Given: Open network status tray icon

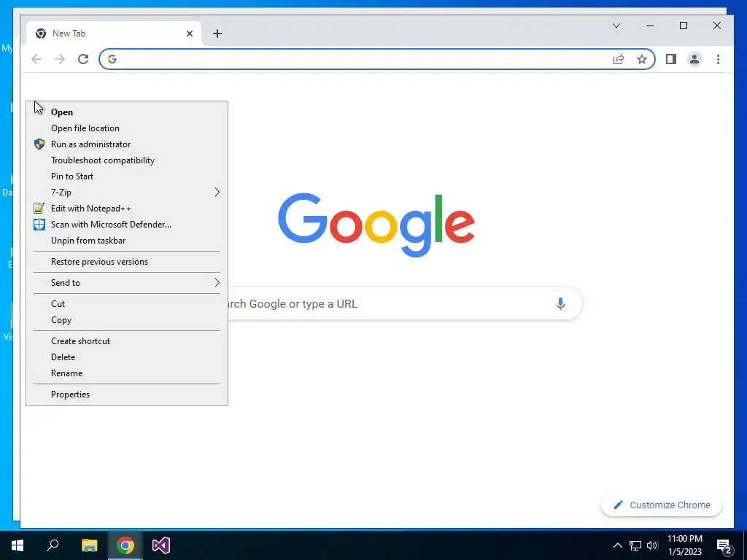Looking at the screenshot, I should [635, 545].
